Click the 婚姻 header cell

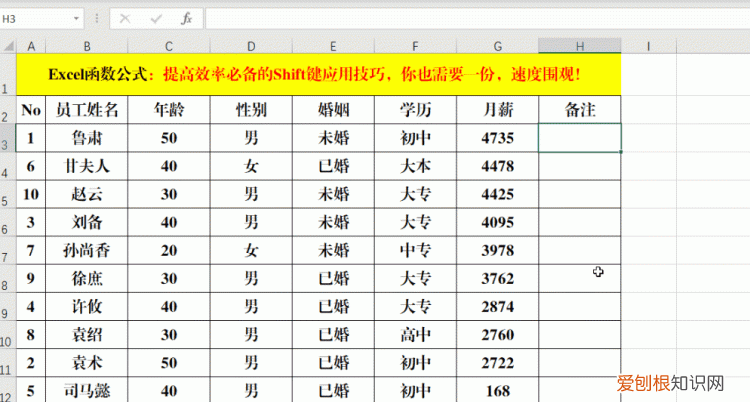pos(333,110)
